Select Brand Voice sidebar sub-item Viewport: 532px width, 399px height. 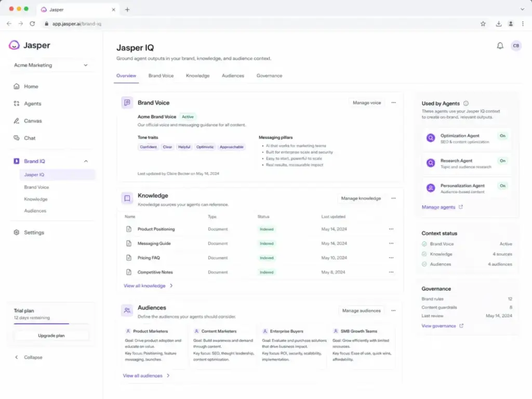(37, 187)
